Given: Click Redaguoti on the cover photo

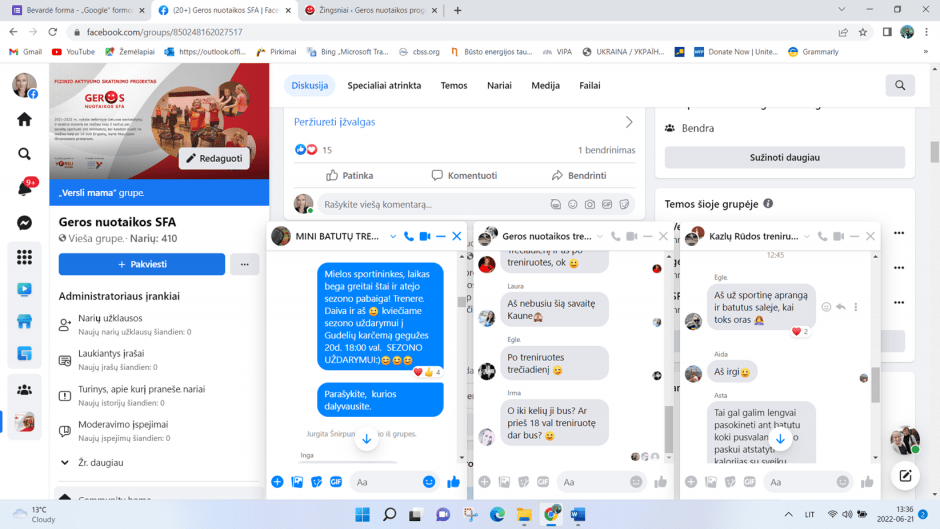Looking at the screenshot, I should coord(214,158).
